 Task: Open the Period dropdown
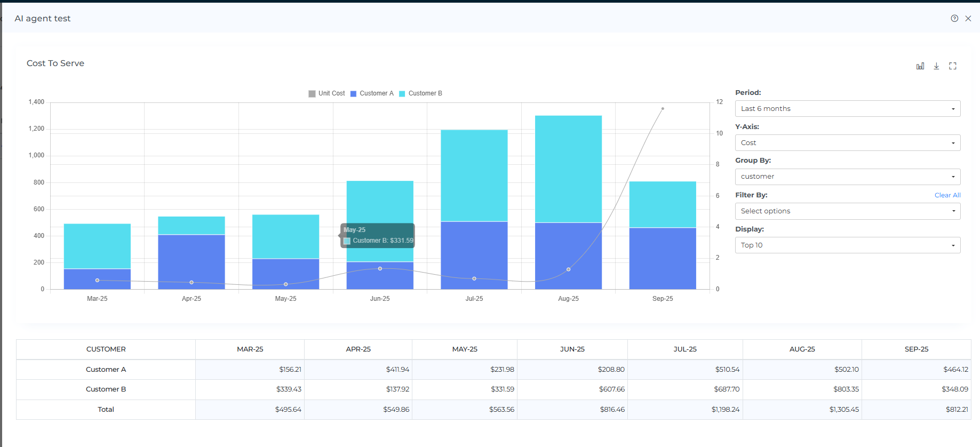(847, 109)
